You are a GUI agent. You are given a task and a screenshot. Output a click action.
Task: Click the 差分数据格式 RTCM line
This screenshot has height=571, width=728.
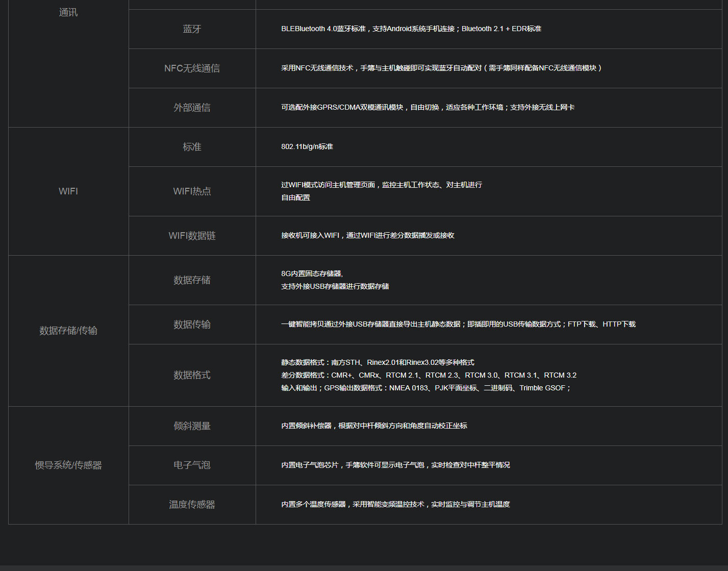coord(429,375)
